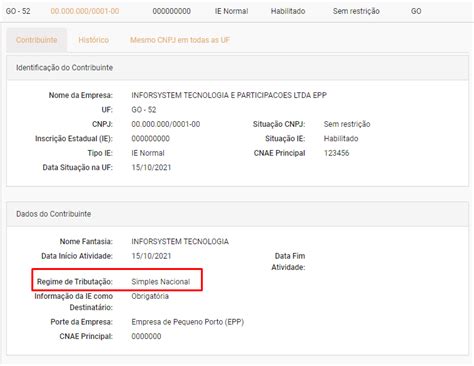Select 000000000 in the header row

point(172,11)
